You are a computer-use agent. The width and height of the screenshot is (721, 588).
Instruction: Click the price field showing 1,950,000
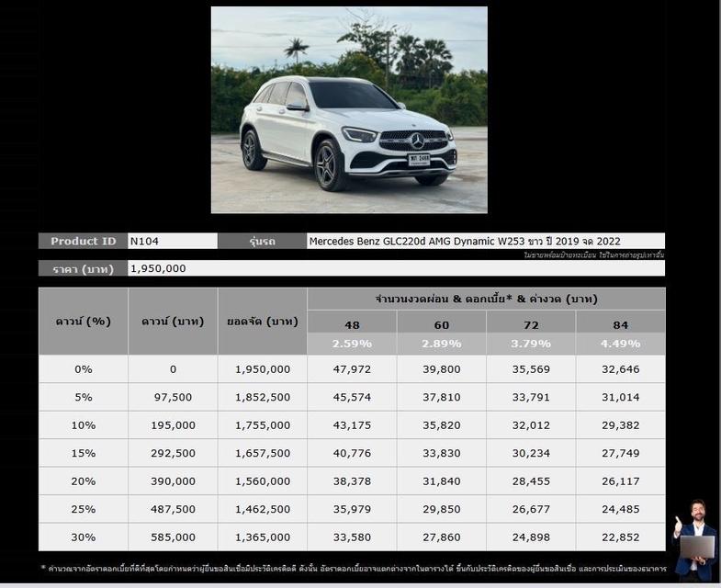[395, 268]
